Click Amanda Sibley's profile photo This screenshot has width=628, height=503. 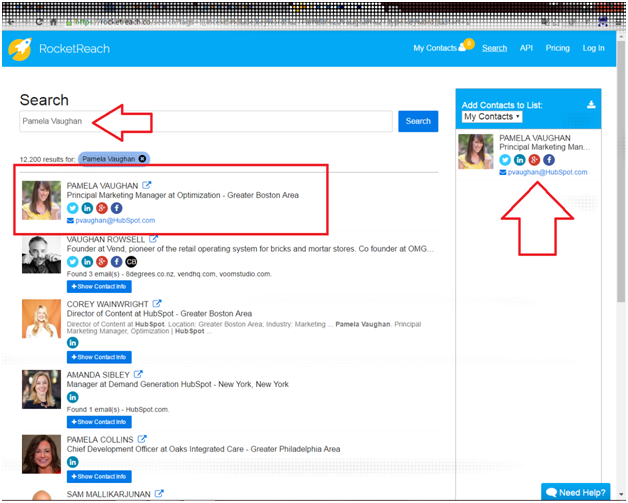[41, 389]
